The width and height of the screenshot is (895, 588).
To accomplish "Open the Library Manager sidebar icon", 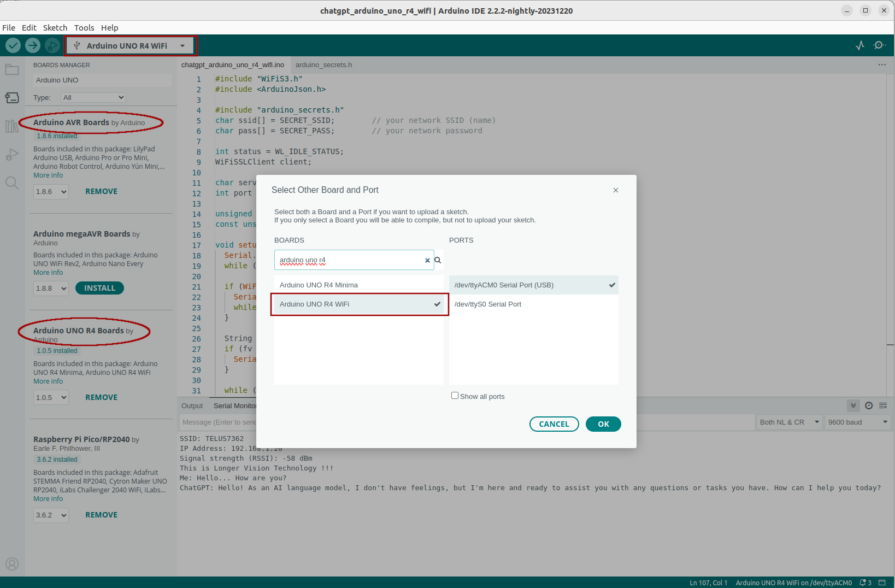I will [x=12, y=126].
